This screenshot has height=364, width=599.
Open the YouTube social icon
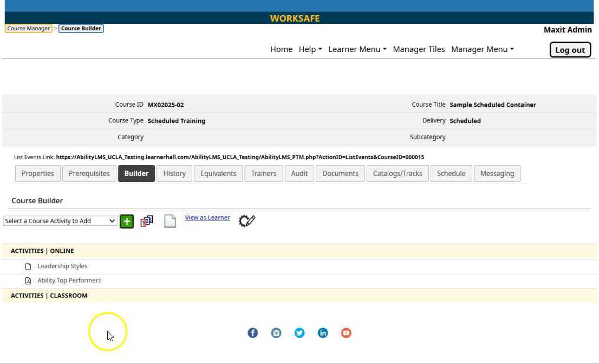[346, 333]
